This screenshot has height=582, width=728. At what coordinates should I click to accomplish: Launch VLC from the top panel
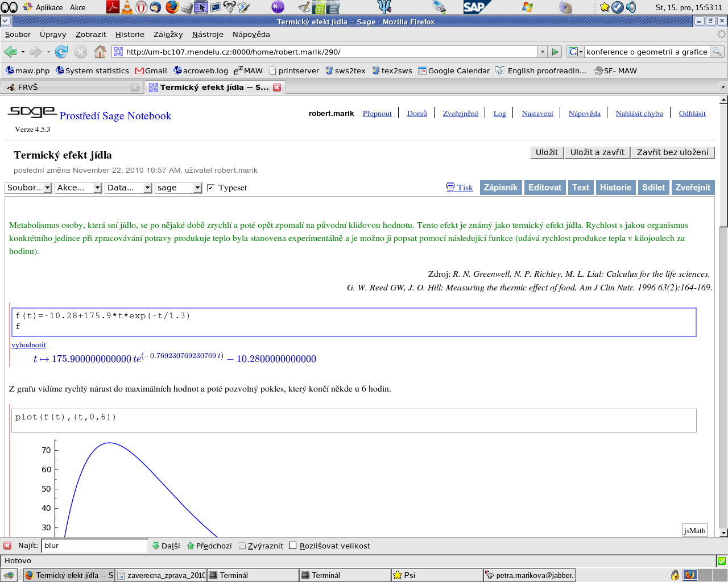[127, 7]
